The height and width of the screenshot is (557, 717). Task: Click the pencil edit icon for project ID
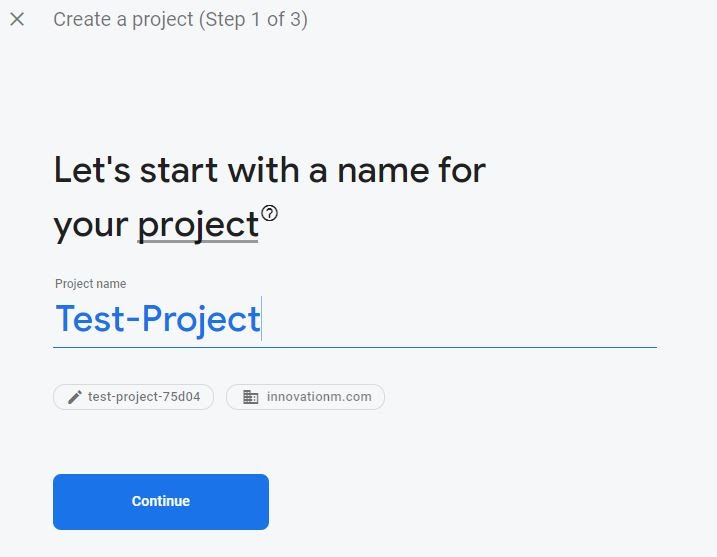tap(74, 397)
